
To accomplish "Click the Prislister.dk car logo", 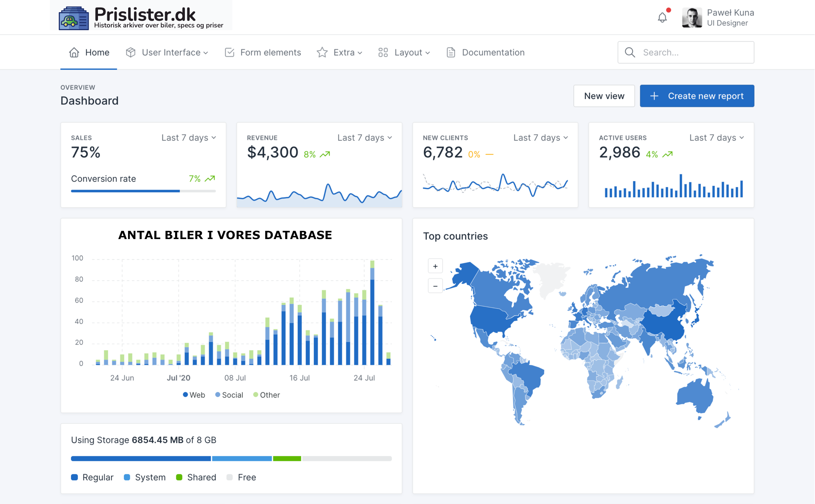I will (x=74, y=18).
